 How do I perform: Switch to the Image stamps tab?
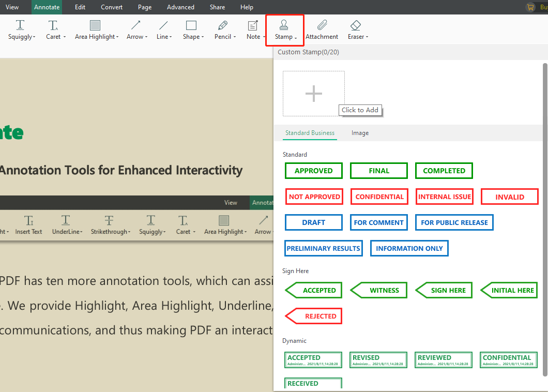click(360, 133)
